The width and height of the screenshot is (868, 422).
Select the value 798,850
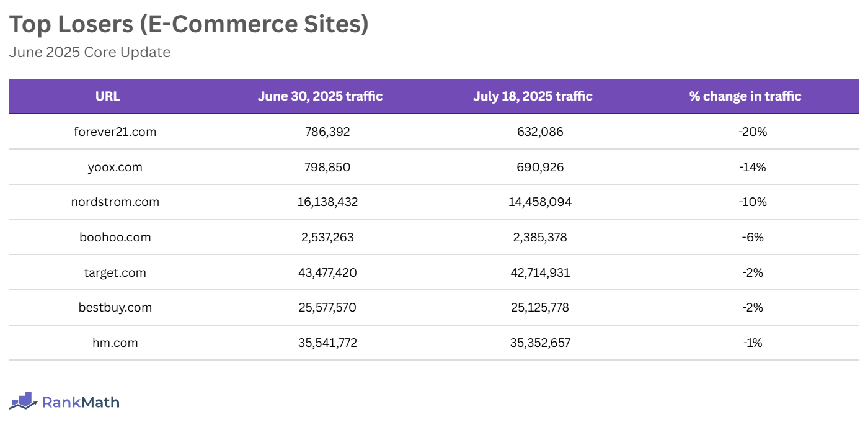pos(327,167)
